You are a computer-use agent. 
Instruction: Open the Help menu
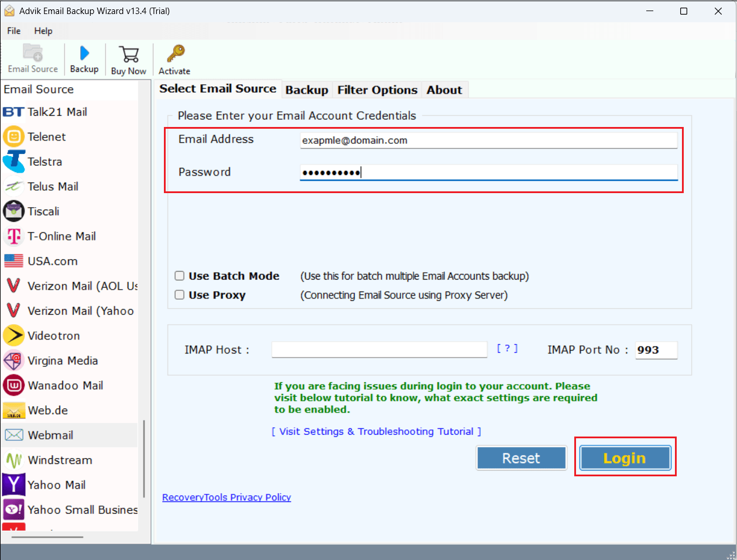pyautogui.click(x=43, y=31)
